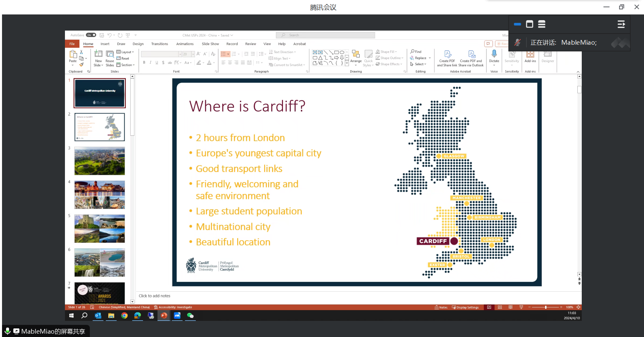
Task: Click the Format Painter brush icon
Action: pyautogui.click(x=81, y=65)
